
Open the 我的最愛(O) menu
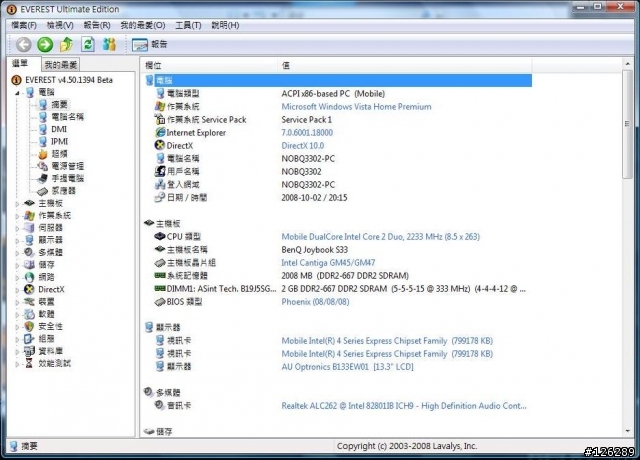point(142,25)
